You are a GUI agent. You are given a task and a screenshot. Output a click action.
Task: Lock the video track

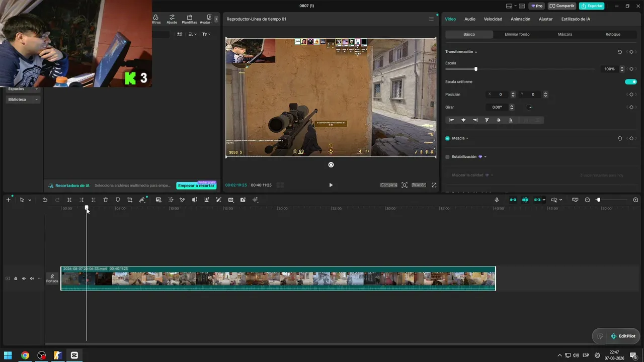coord(16,279)
